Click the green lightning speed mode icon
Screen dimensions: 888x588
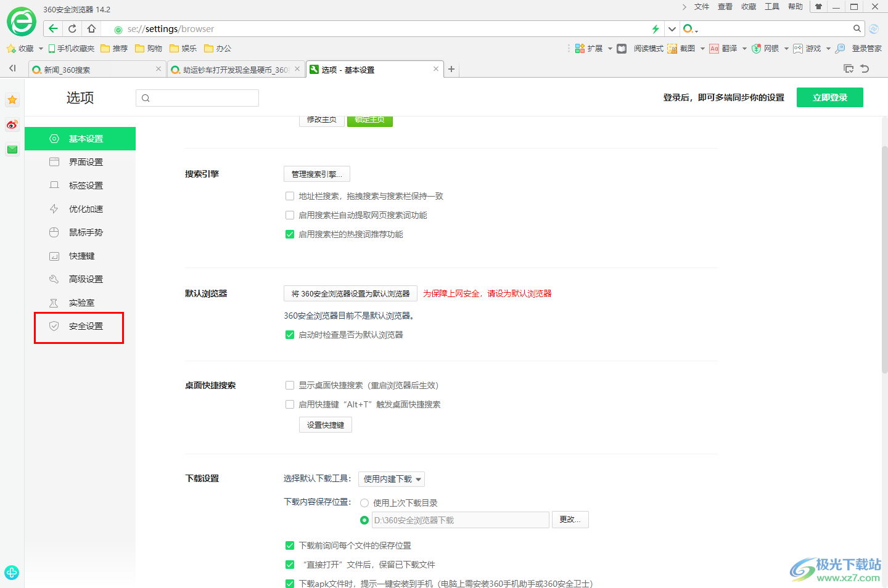pyautogui.click(x=656, y=28)
